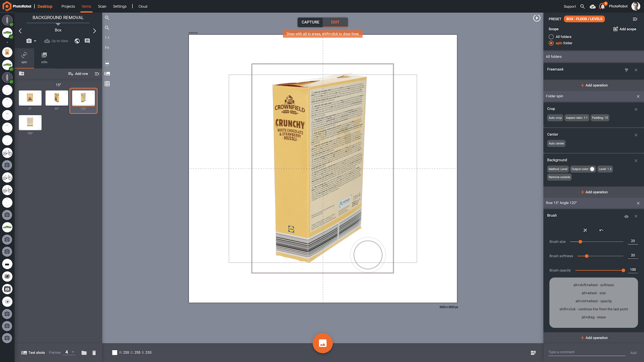Open the comments icon in the top panel
644x362 pixels.
[x=87, y=41]
